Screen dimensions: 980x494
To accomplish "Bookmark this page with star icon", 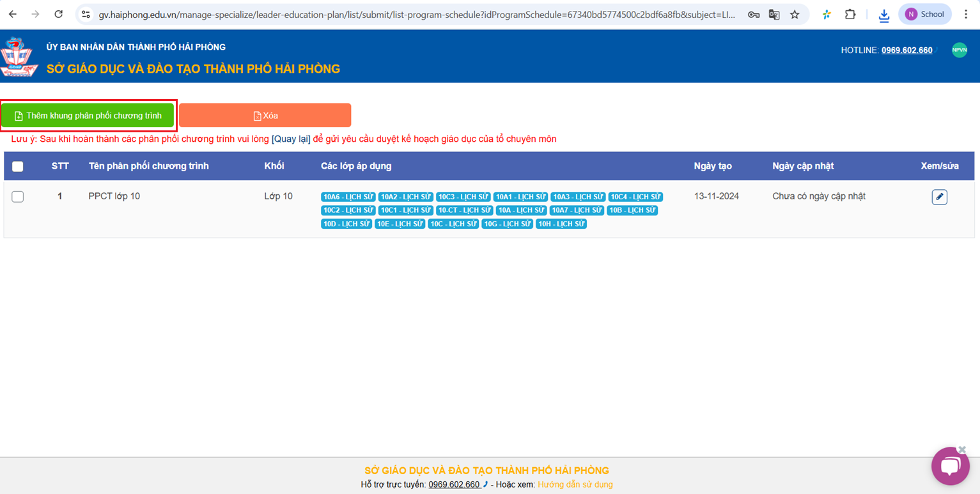I will click(x=795, y=14).
